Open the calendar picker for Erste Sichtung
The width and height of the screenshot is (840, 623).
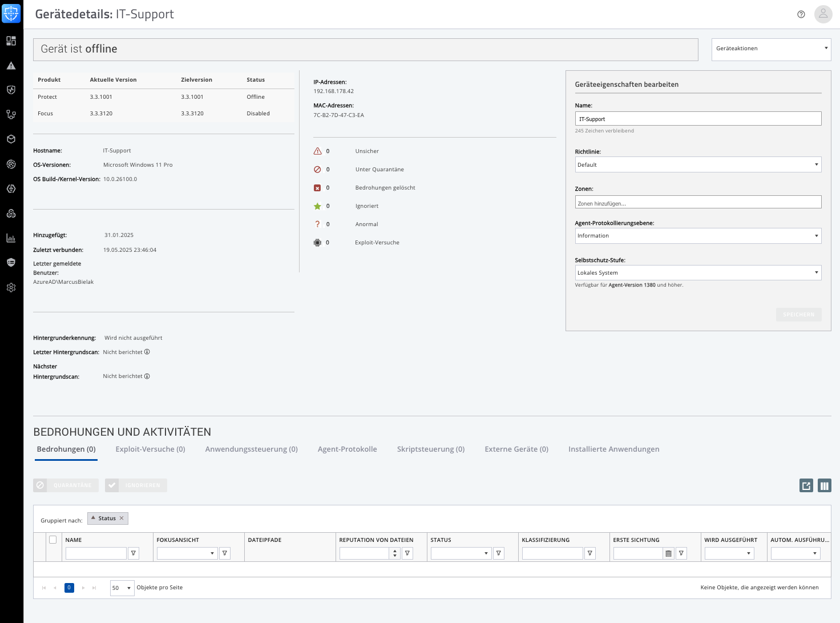point(669,553)
